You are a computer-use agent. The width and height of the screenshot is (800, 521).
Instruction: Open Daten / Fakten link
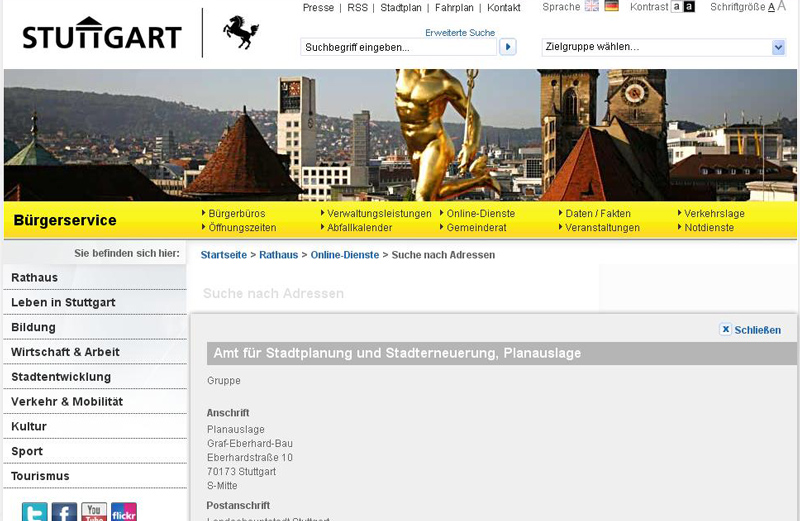(598, 213)
